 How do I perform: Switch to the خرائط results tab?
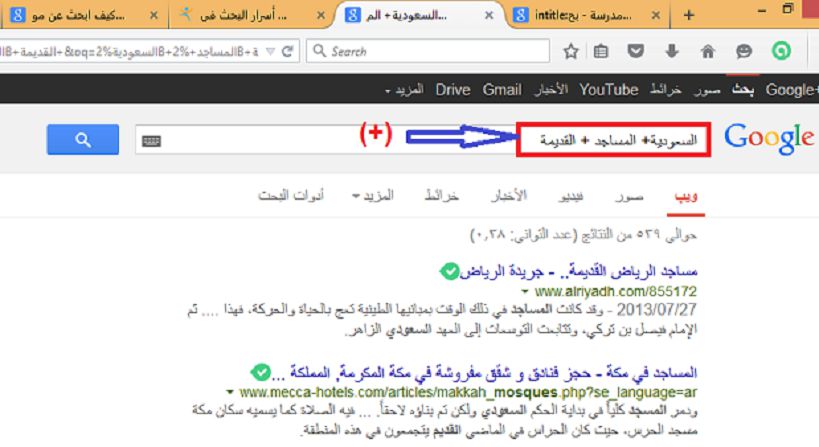pyautogui.click(x=441, y=196)
